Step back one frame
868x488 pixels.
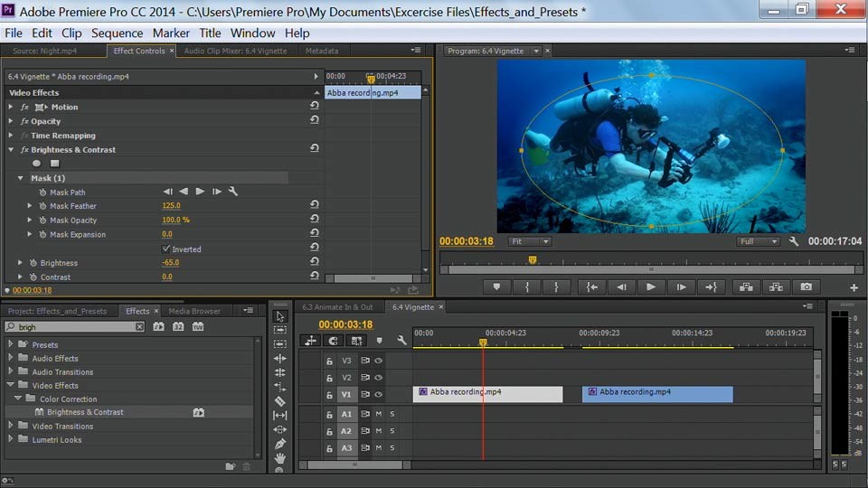click(x=622, y=286)
